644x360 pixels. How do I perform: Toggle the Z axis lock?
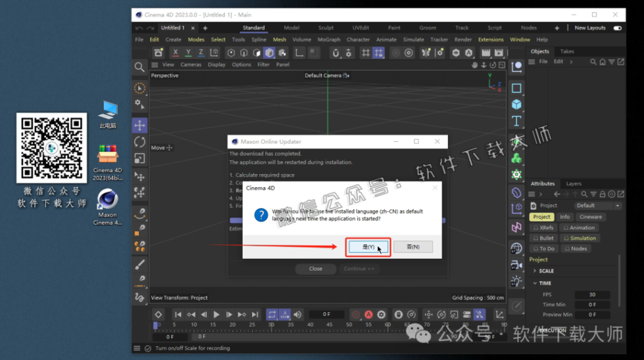201,53
